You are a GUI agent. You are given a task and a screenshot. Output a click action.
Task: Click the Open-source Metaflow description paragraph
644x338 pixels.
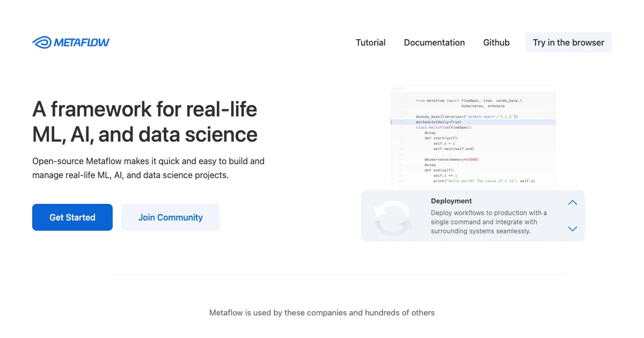click(148, 168)
